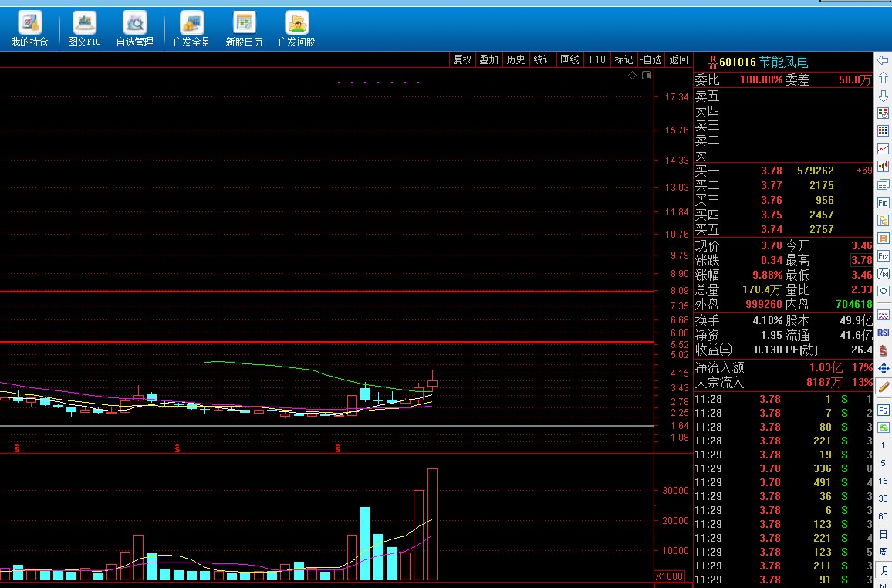The image size is (892, 588).
Task: Toggle the panel icon beside the diamond
Action: [647, 75]
